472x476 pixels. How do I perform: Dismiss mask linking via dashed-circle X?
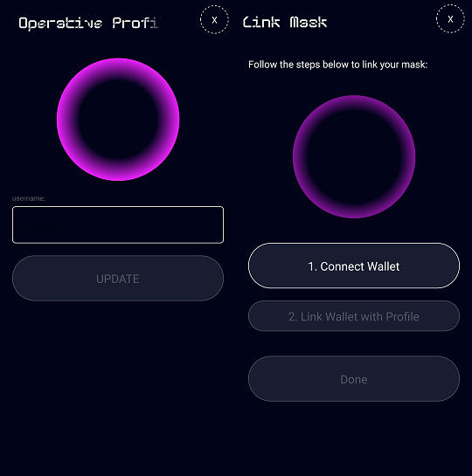pos(450,19)
